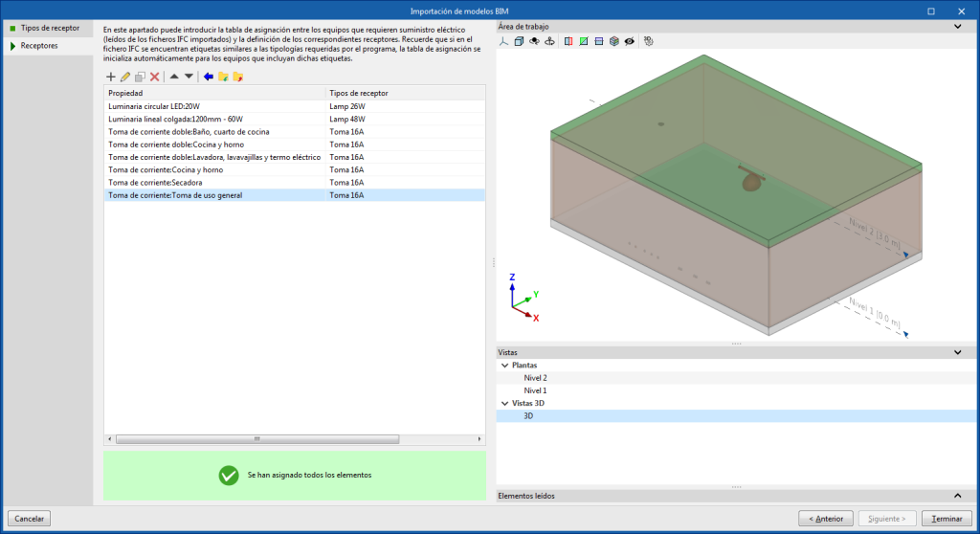
Task: Select row Toma de corriente doble:Lavadora, lavavajillas y termo
Action: coord(295,157)
